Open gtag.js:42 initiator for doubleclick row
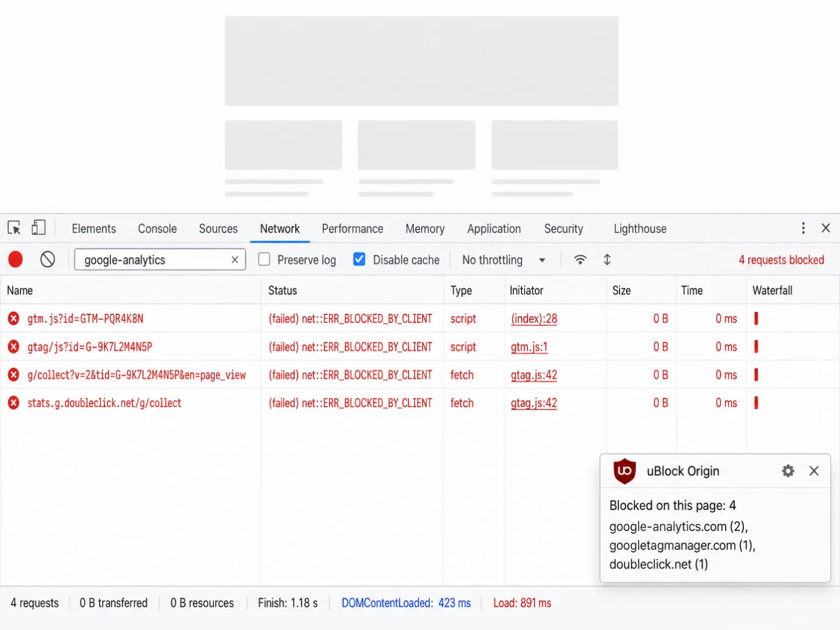This screenshot has width=840, height=630. tap(534, 402)
